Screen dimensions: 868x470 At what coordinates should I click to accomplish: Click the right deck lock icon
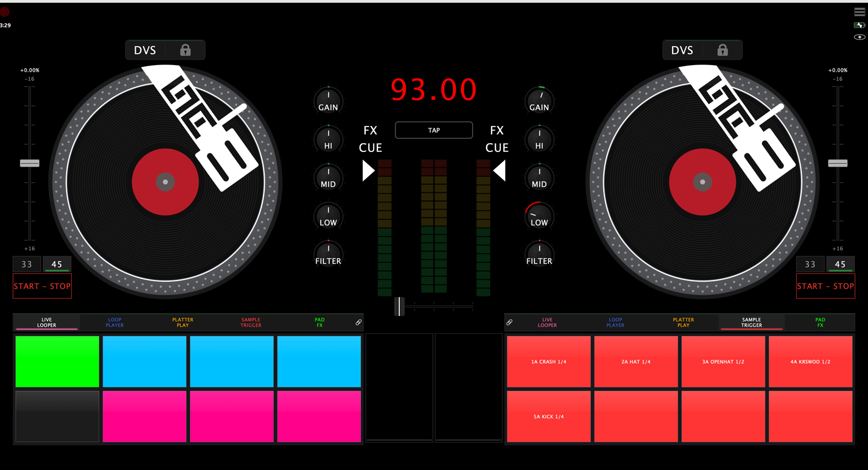(723, 50)
